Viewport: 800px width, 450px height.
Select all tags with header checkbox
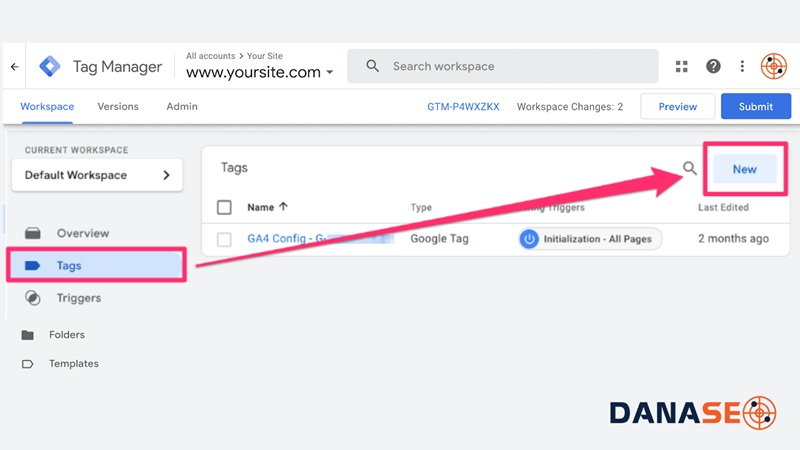[x=224, y=207]
